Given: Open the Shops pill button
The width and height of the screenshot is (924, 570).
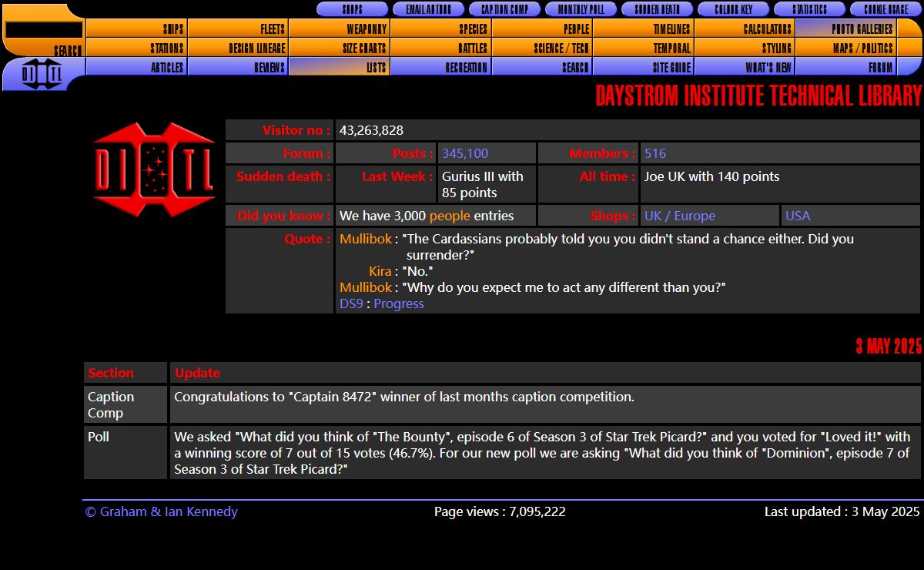Looking at the screenshot, I should (352, 9).
